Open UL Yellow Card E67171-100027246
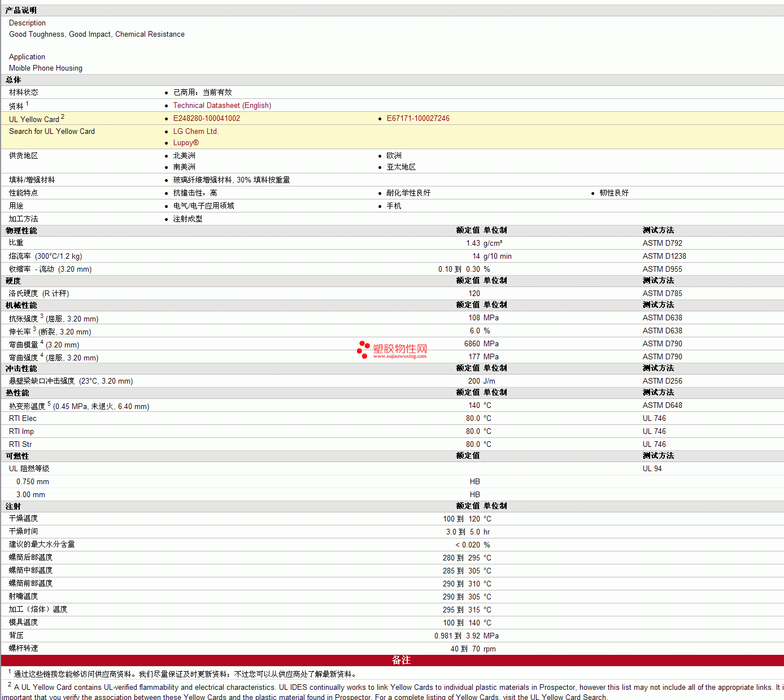The height and width of the screenshot is (700, 784). coord(418,119)
